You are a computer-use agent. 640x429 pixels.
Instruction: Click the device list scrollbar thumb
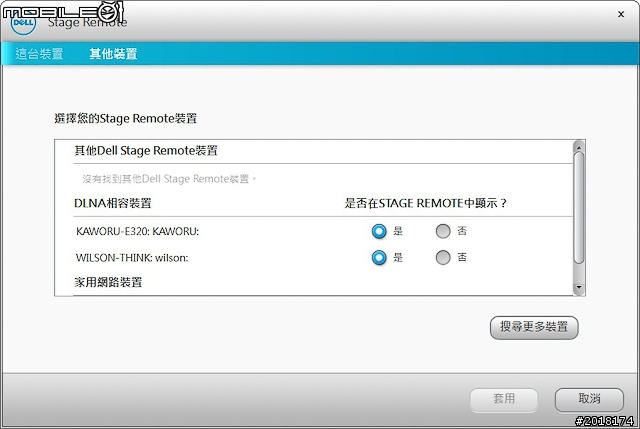579,208
